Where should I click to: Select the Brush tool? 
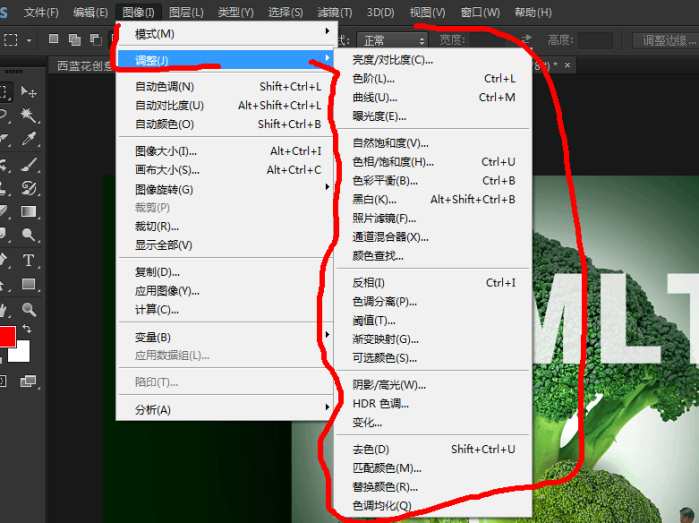pos(29,164)
